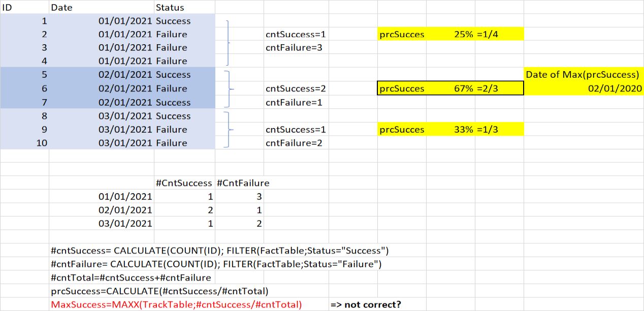Select the #CntSuccess header cell
The width and height of the screenshot is (644, 311).
point(184,182)
